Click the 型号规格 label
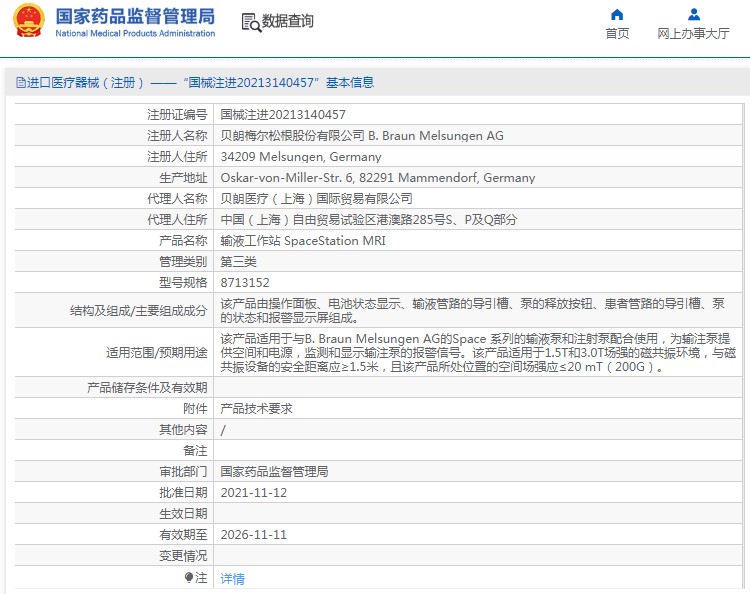Viewport: 750px width, 594px height. (x=183, y=283)
